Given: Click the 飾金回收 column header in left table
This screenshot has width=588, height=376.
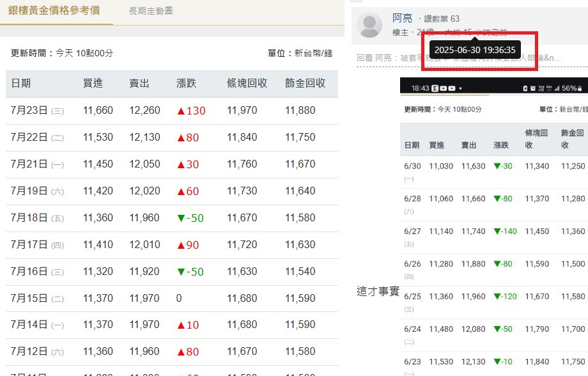Looking at the screenshot, I should [306, 83].
